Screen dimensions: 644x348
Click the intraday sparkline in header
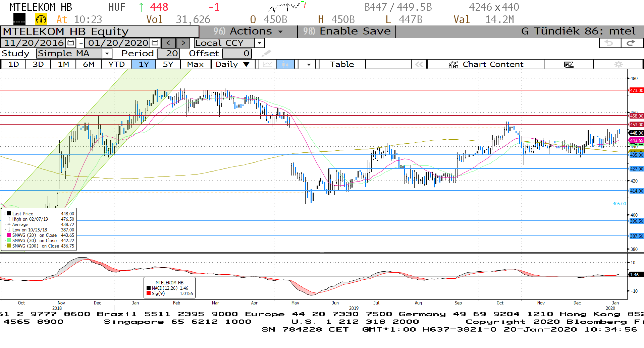[x=287, y=7]
